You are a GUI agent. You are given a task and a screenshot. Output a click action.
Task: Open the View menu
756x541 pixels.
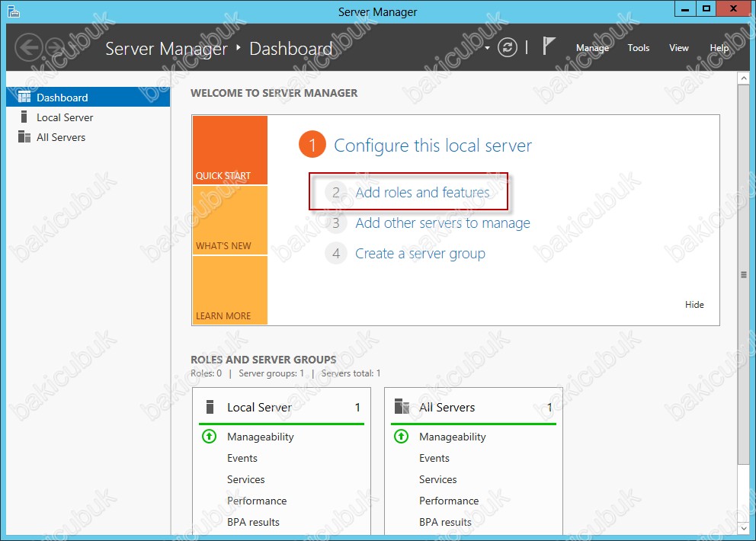pyautogui.click(x=678, y=48)
